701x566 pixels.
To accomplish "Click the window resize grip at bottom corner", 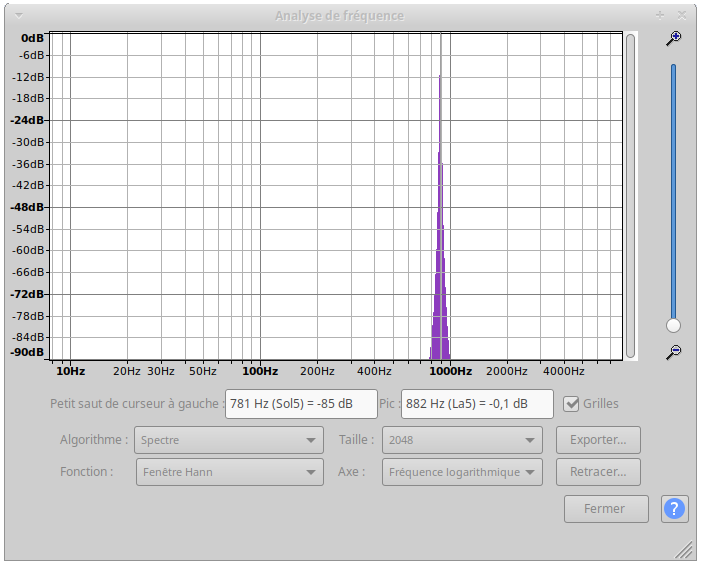I will pyautogui.click(x=684, y=550).
